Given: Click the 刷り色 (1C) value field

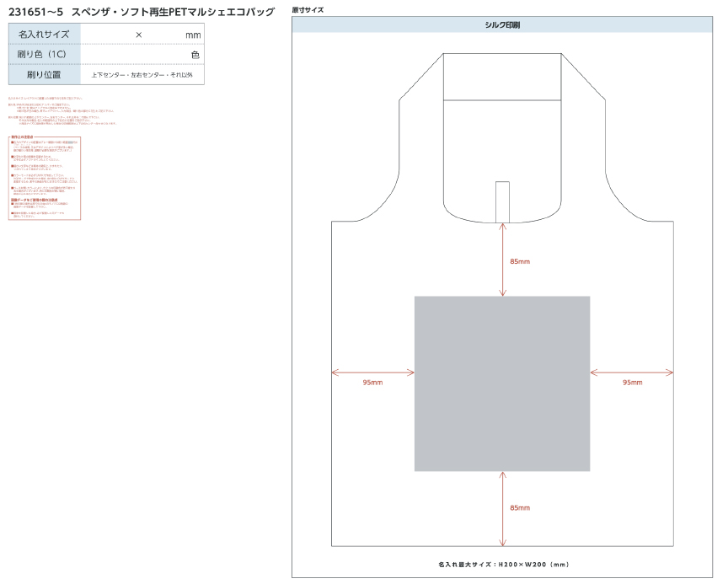Looking at the screenshot, I should [142, 54].
